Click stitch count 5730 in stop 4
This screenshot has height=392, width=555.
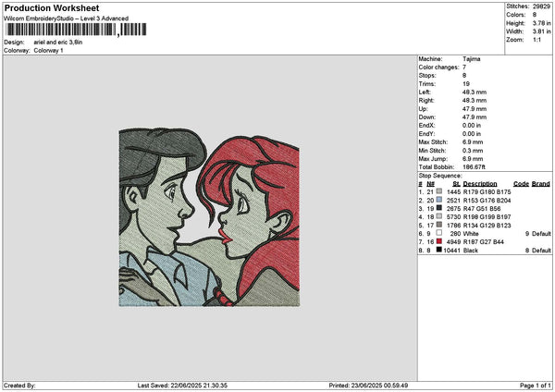tap(453, 217)
